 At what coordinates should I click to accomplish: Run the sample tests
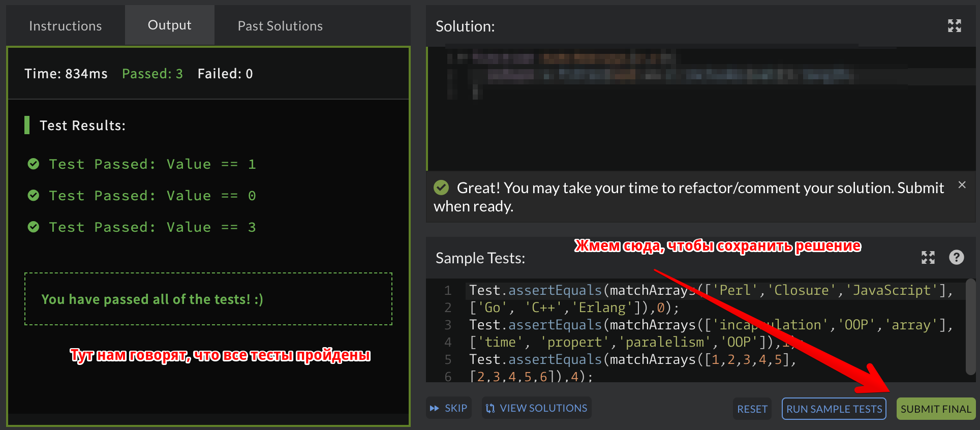click(x=834, y=409)
